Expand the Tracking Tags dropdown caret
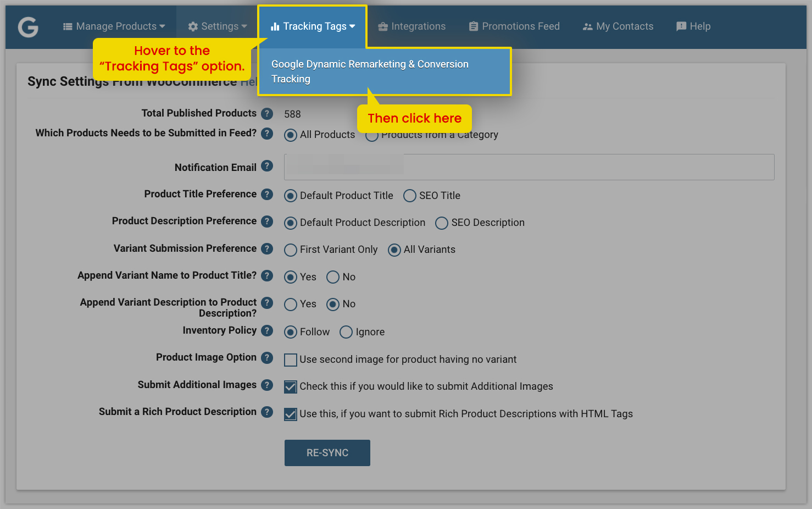 [x=352, y=26]
